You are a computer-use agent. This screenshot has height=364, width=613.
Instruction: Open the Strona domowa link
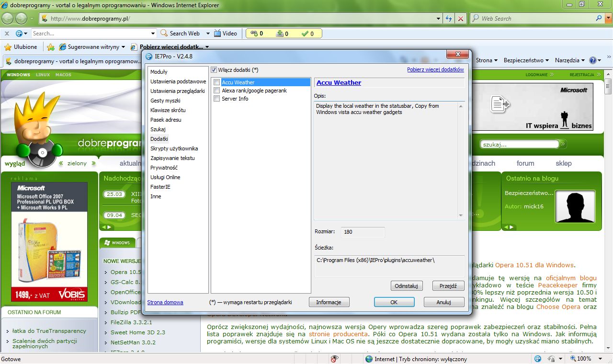(165, 302)
